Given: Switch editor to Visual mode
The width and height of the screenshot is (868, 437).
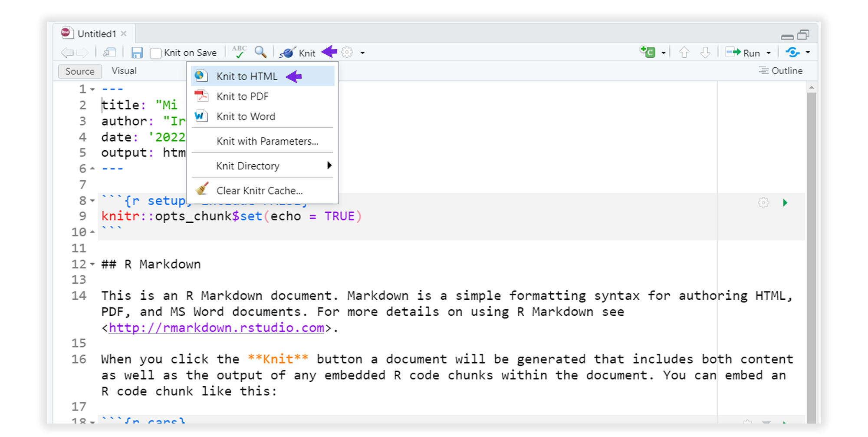Looking at the screenshot, I should pyautogui.click(x=124, y=71).
